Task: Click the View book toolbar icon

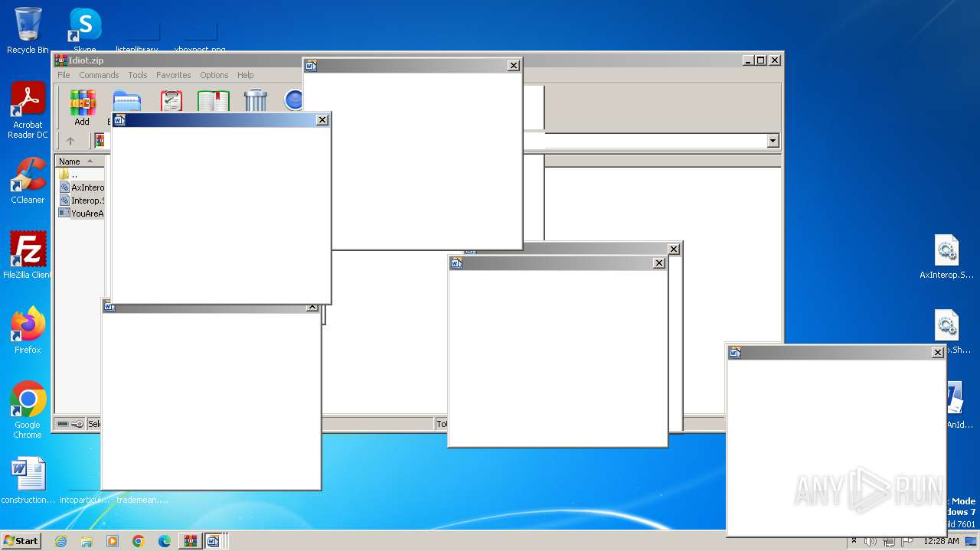Action: point(214,101)
